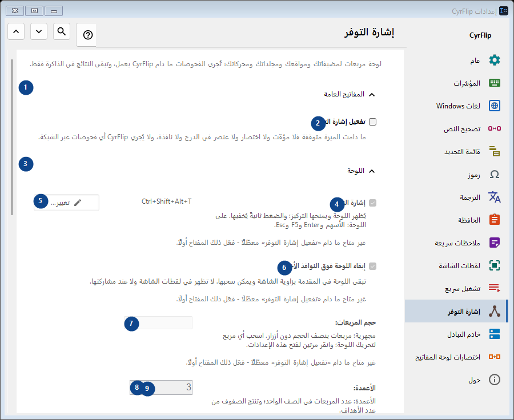Image resolution: width=514 pixels, height=420 pixels.
Task: Click the حجم المربعات: label
Action: (355, 322)
